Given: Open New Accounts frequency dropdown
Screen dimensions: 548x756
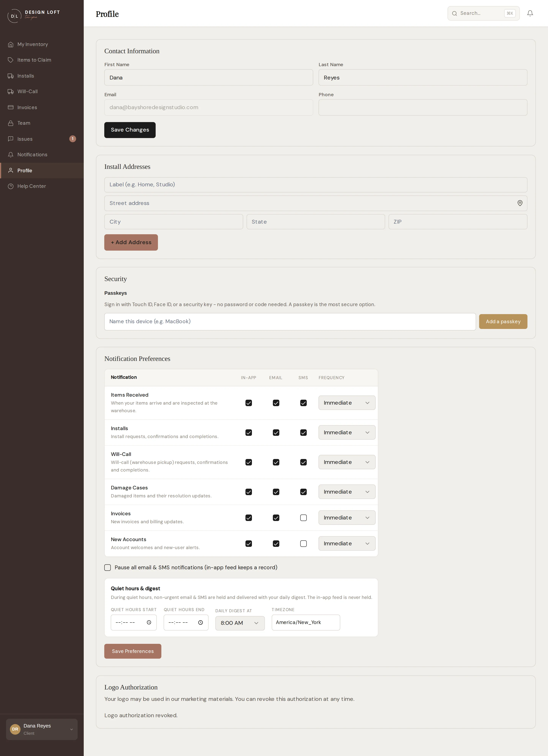Looking at the screenshot, I should (347, 544).
